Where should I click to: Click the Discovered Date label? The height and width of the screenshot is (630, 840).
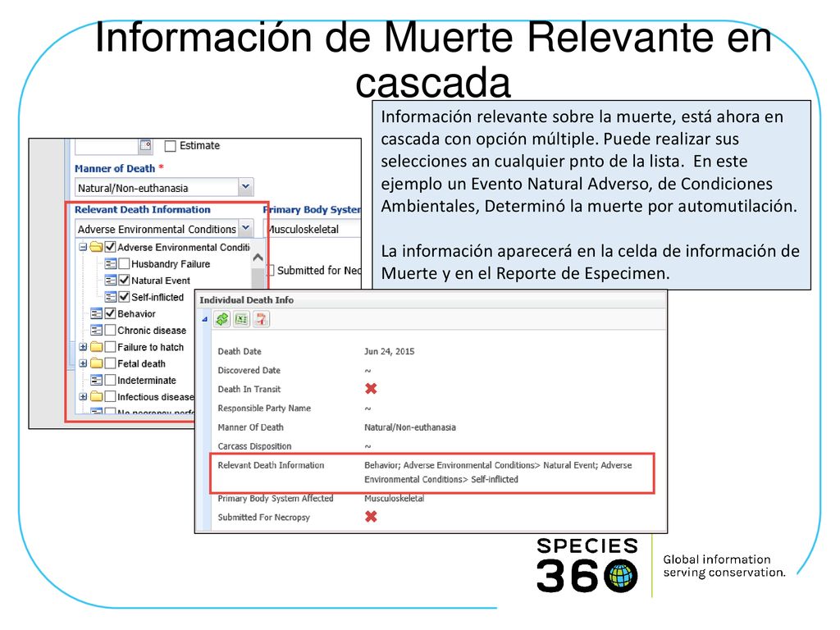pyautogui.click(x=249, y=370)
